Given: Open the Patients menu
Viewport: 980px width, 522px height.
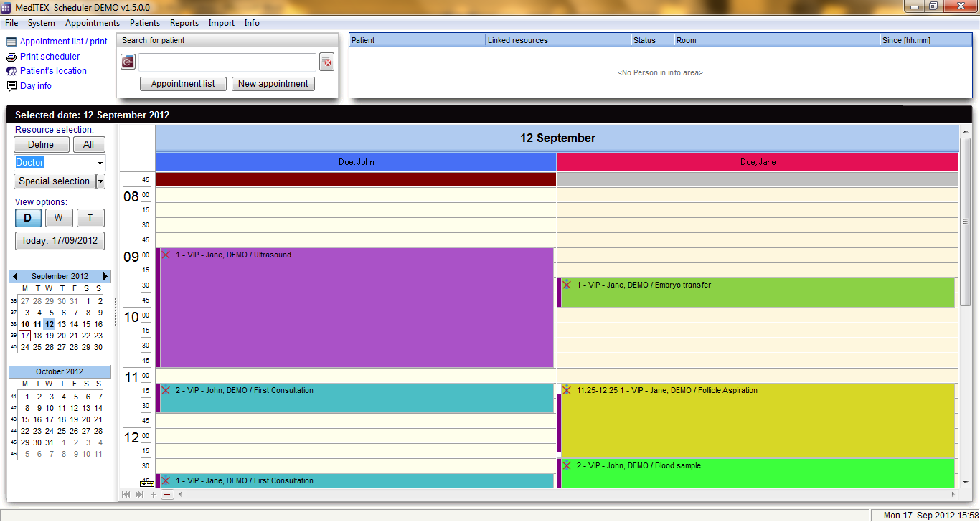Looking at the screenshot, I should pyautogui.click(x=145, y=23).
